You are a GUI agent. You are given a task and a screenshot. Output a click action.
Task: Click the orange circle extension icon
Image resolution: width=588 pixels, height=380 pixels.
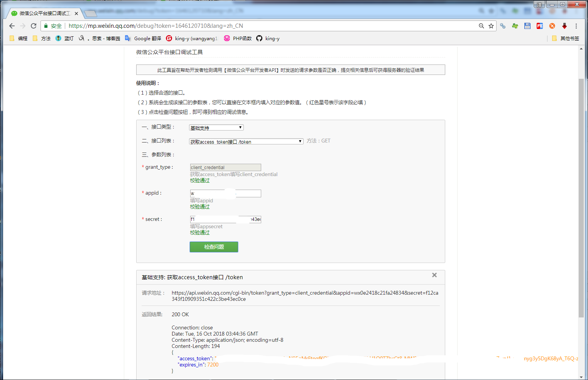tap(552, 26)
